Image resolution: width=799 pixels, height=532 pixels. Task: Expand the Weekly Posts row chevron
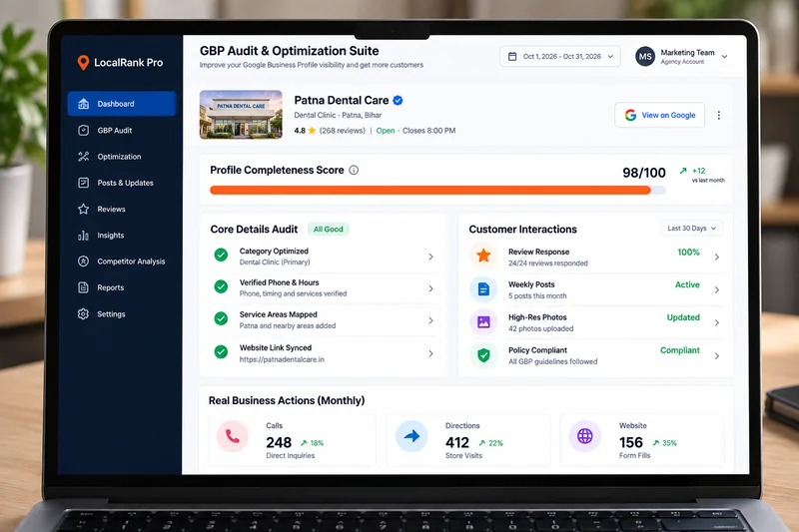tap(717, 290)
